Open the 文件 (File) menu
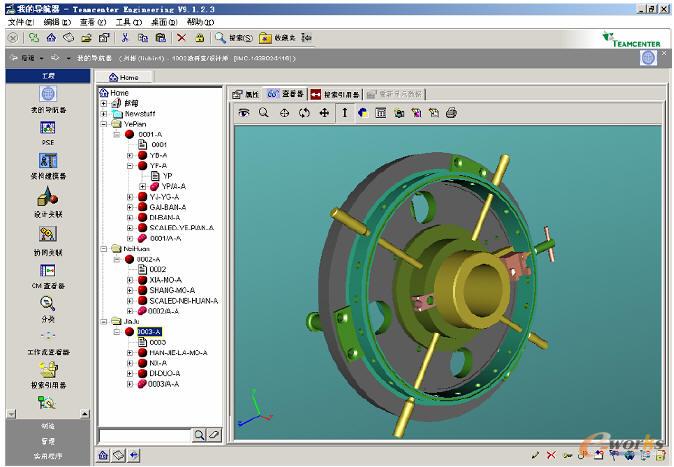674x467 pixels. coord(21,21)
